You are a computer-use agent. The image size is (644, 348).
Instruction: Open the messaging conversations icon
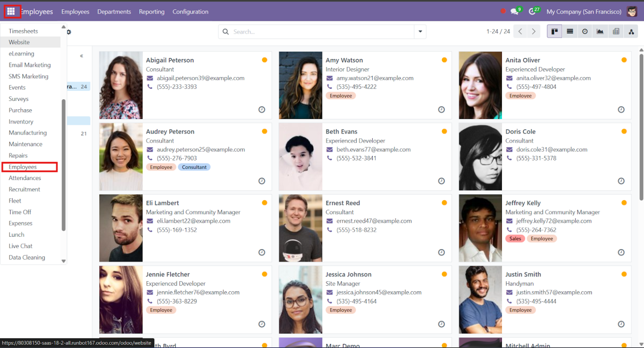[515, 11]
